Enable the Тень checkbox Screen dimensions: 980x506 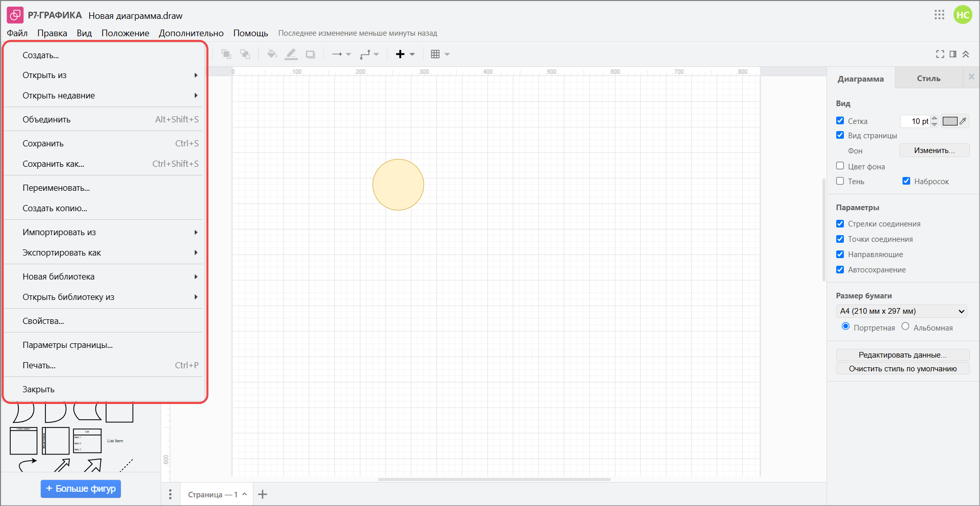tap(840, 181)
